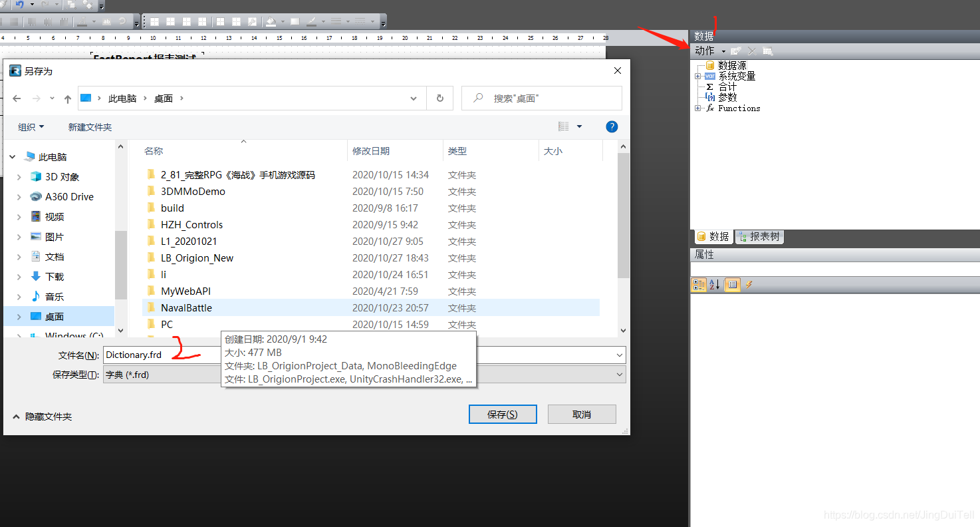Click the edit pencil icon in the Data panel toolbar
The height and width of the screenshot is (527, 980).
pos(736,51)
